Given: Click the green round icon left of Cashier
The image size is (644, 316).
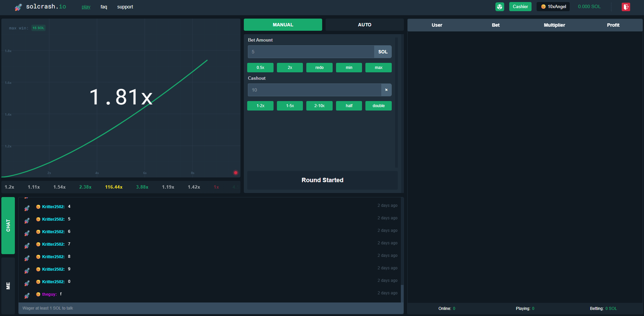Looking at the screenshot, I should (499, 7).
